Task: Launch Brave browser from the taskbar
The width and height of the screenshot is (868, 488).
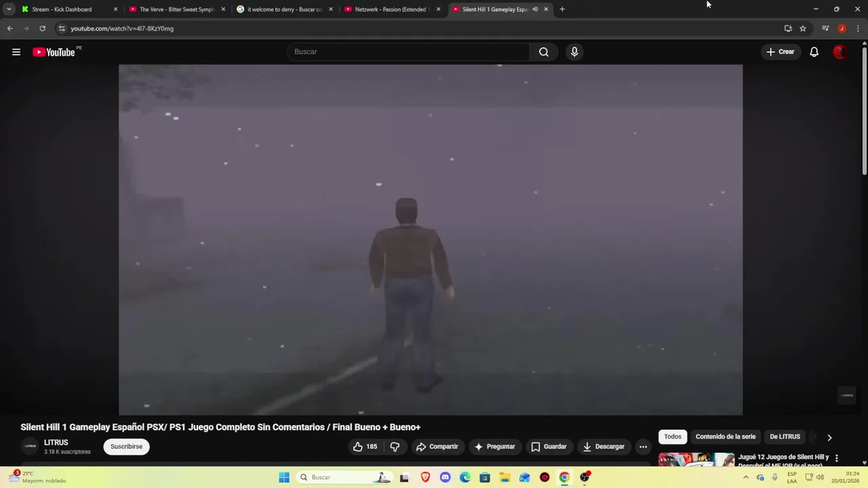Action: coord(425,477)
